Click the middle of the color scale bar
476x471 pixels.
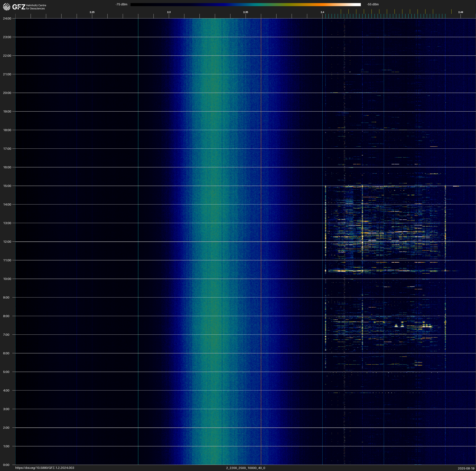click(245, 4)
